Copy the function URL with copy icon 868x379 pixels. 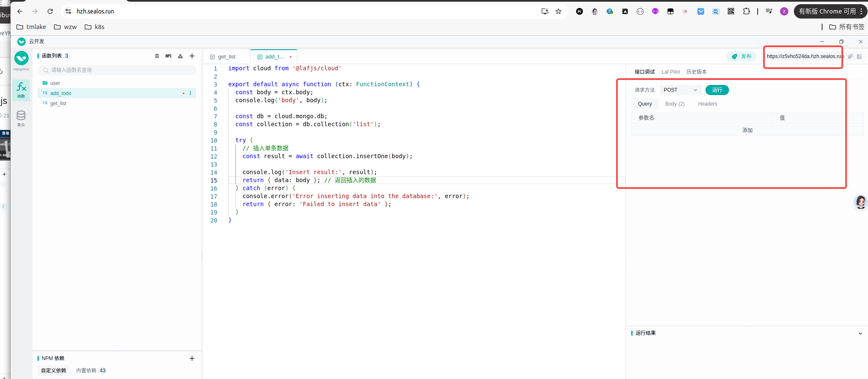tap(850, 56)
